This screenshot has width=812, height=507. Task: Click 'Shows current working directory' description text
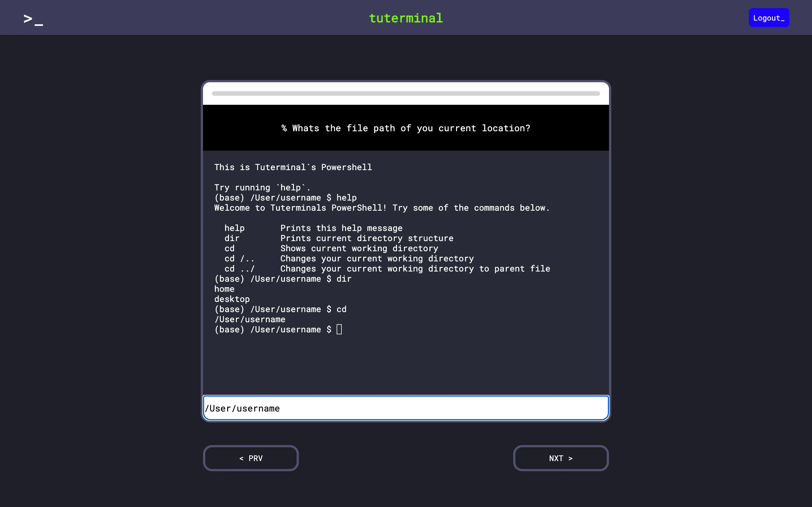(x=359, y=248)
